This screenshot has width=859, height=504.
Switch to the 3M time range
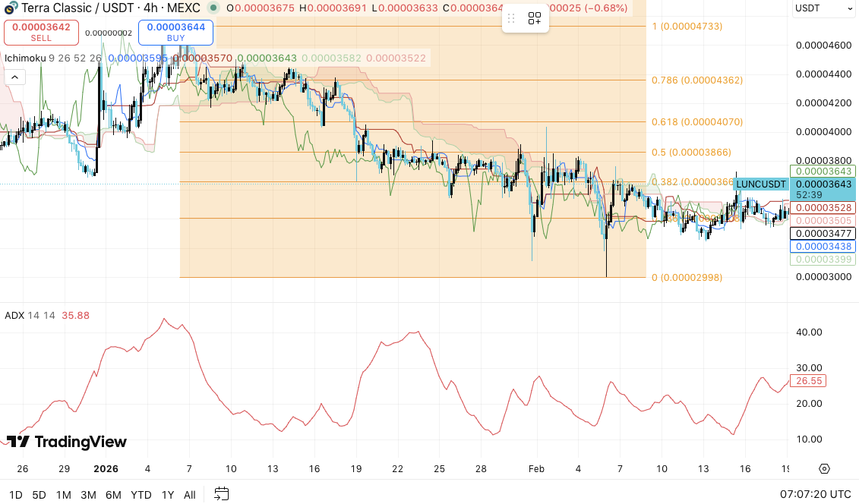point(88,495)
